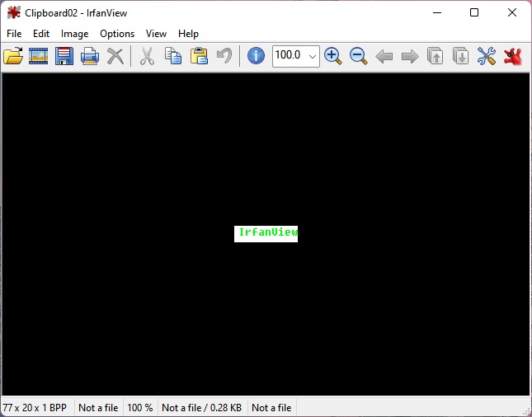
Task: Click the Paste clipboard icon
Action: pyautogui.click(x=199, y=56)
